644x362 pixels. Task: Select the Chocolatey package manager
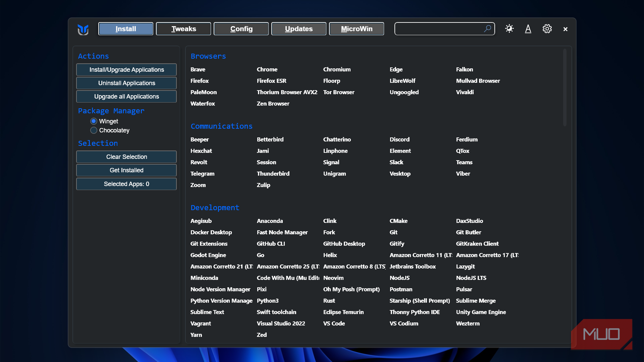94,130
